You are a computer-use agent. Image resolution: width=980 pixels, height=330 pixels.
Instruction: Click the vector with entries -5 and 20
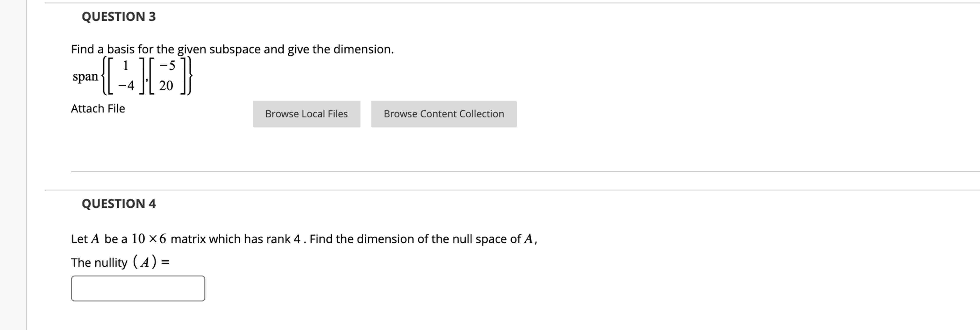tap(167, 76)
